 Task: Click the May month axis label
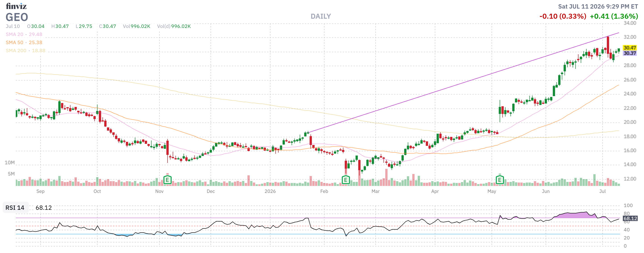point(492,191)
